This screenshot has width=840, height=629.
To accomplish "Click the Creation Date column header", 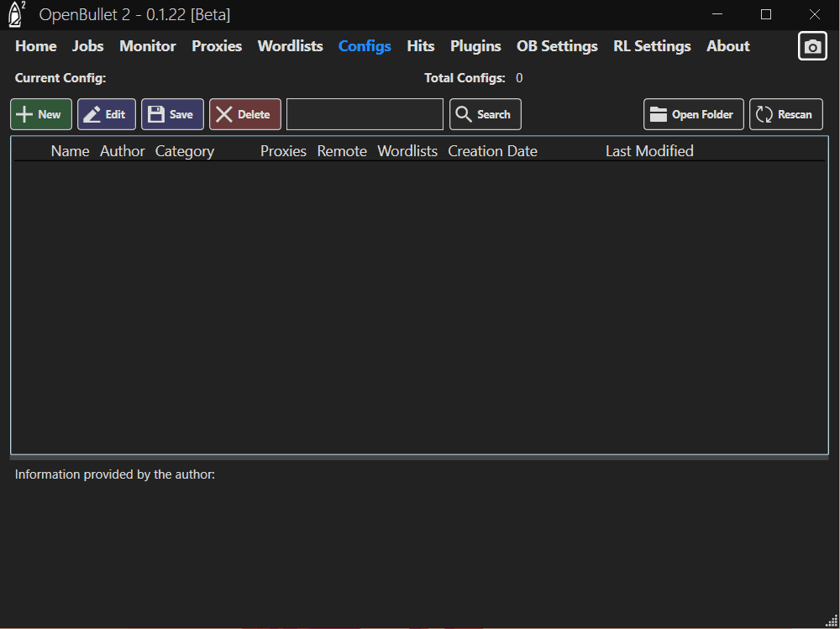I will 492,151.
